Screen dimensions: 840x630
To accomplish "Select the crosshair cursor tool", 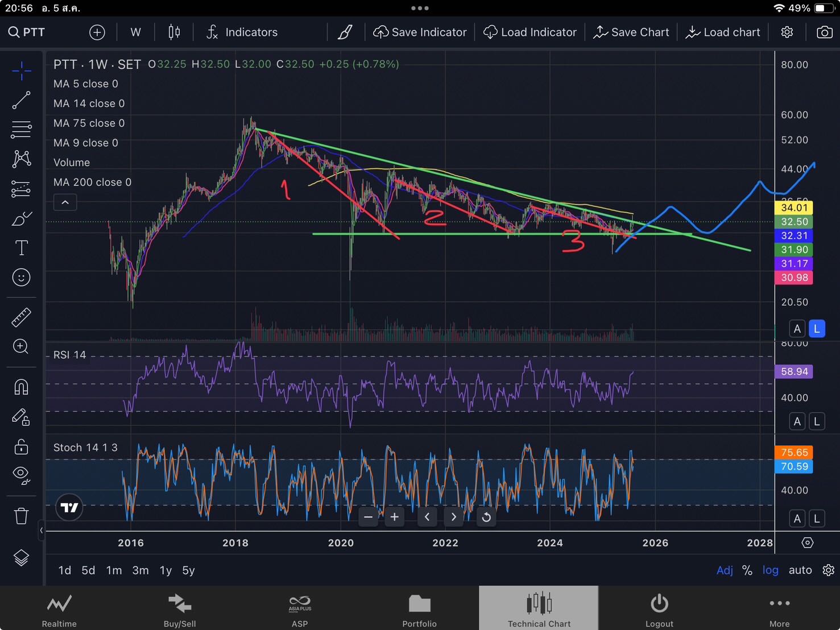I will point(21,71).
